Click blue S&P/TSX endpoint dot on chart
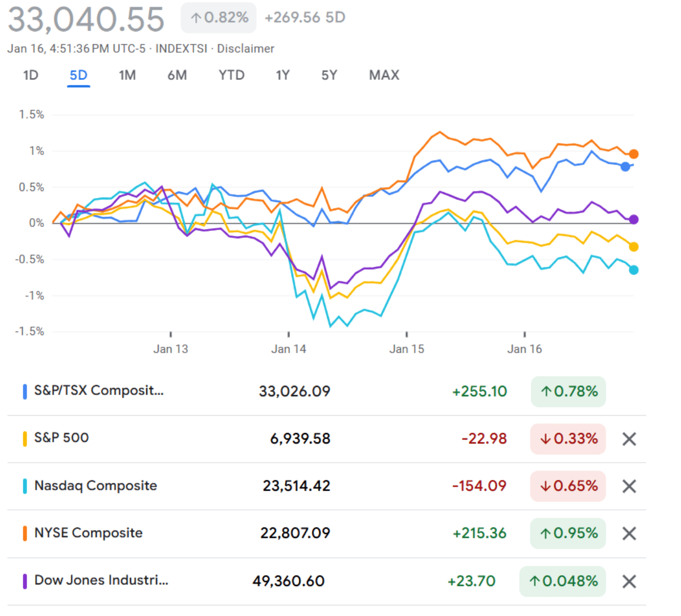 point(626,167)
